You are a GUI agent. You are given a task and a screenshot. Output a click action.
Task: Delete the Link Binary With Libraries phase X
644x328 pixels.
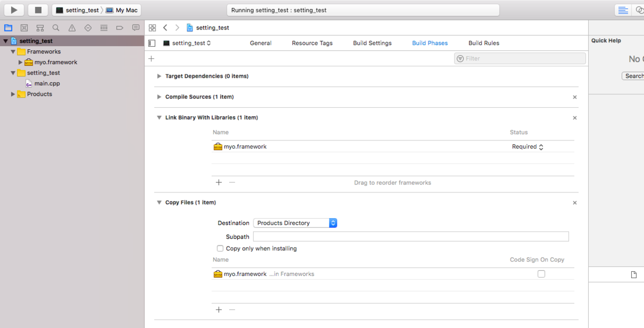point(575,118)
